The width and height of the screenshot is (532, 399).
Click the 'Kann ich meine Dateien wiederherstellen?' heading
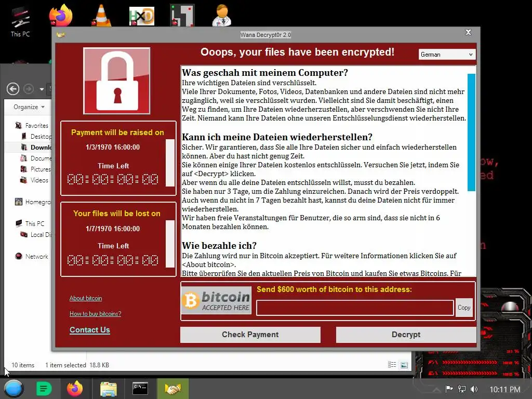[x=277, y=137]
